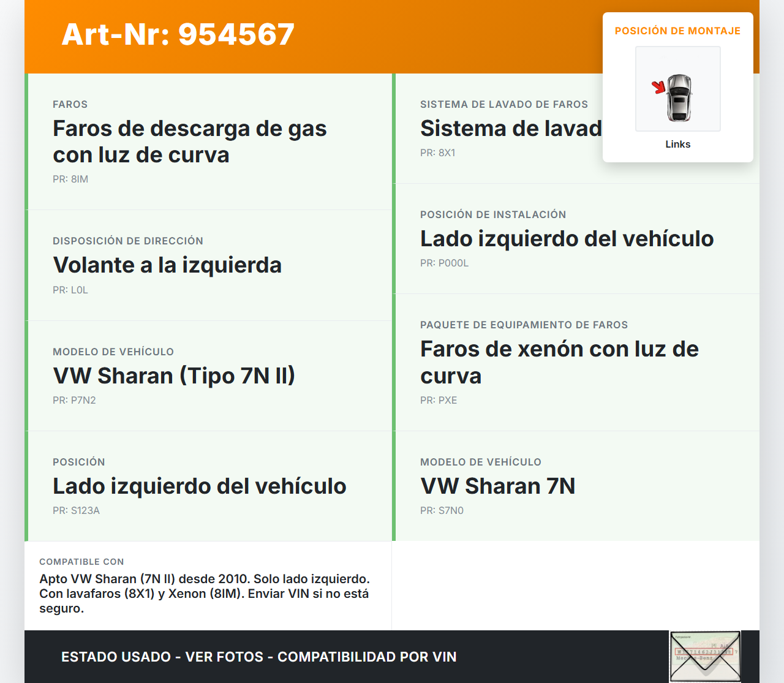Click the PR: P000L installation position title

tap(567, 239)
